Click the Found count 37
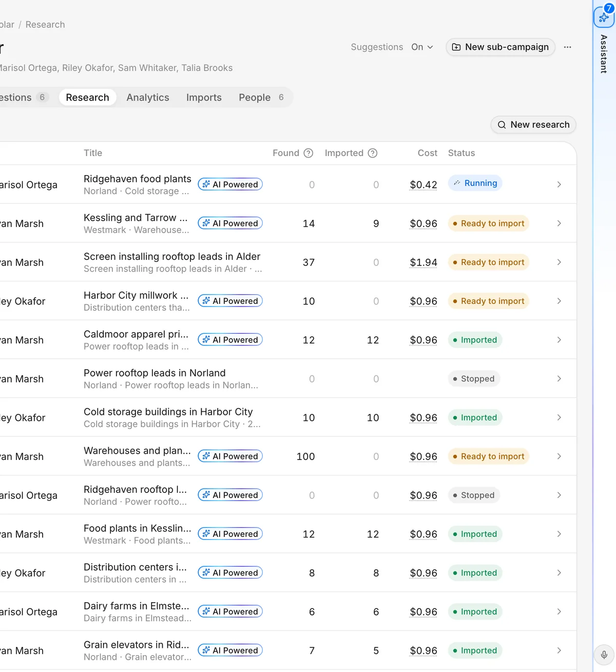 [x=309, y=262]
